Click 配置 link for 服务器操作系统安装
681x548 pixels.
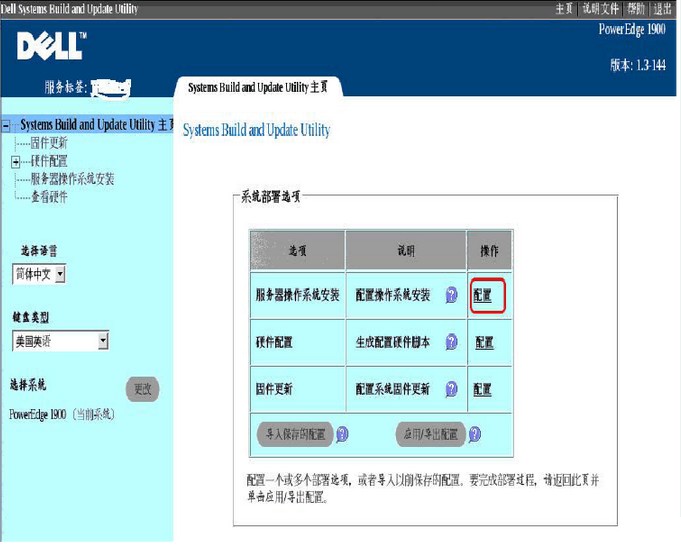coord(482,296)
